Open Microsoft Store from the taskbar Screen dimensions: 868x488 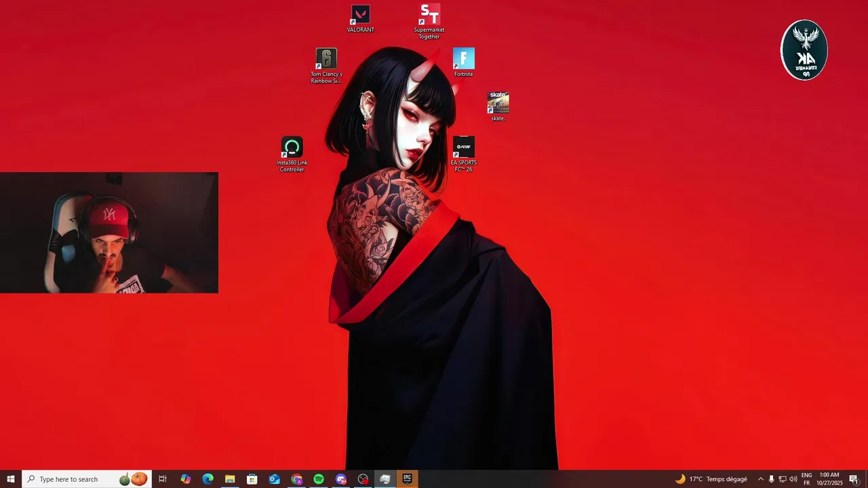252,479
